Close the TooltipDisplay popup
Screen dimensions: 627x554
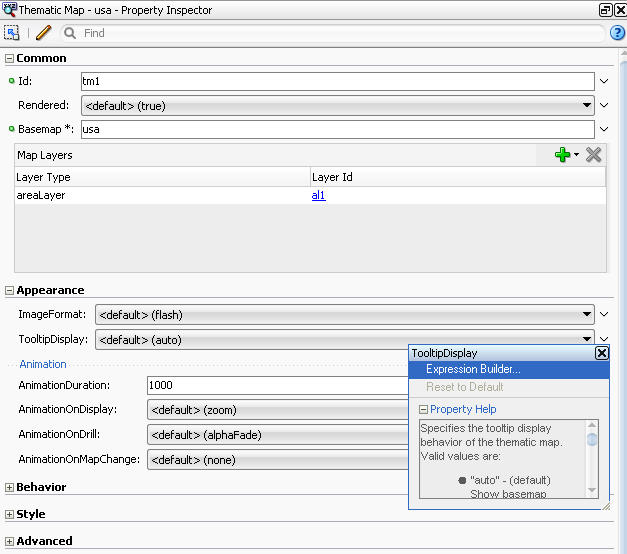(x=602, y=353)
